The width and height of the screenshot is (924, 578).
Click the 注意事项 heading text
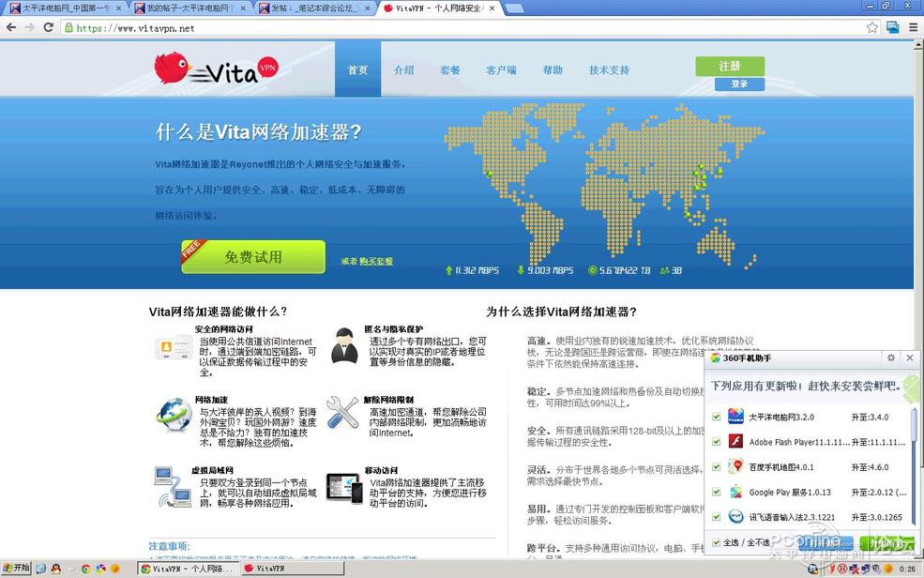click(169, 546)
